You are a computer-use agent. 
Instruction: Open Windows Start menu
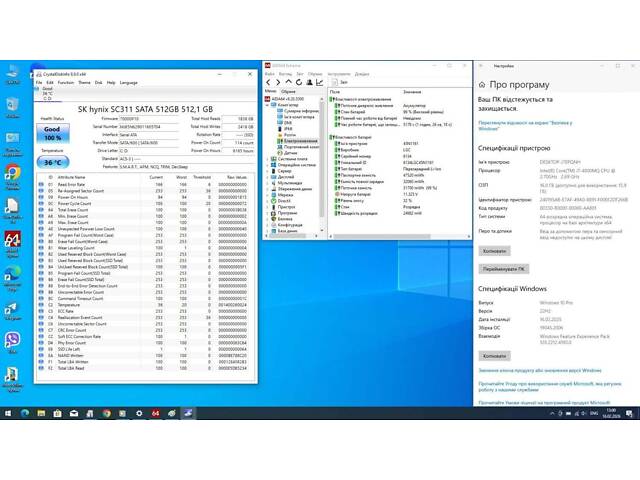[x=8, y=413]
